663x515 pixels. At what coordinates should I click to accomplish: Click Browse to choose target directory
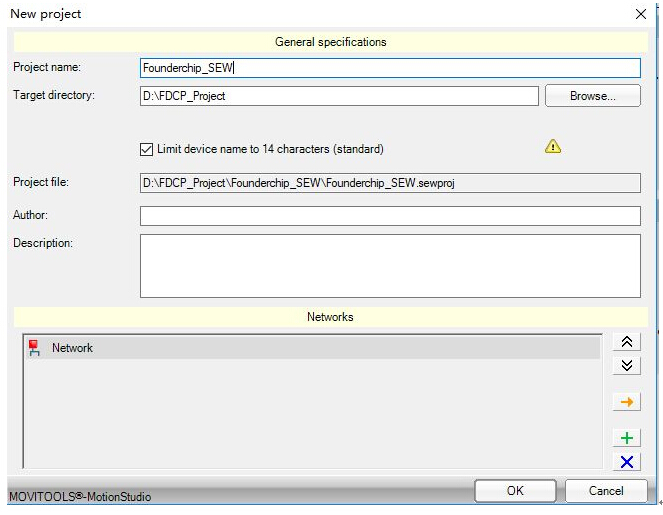point(592,96)
